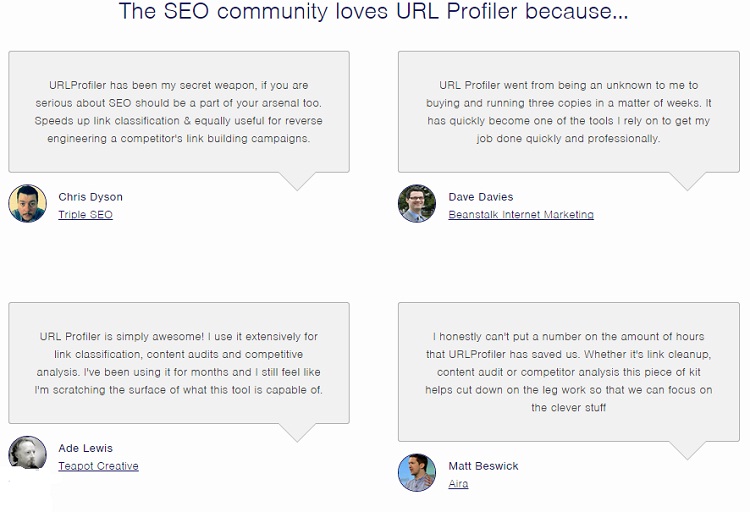Click speech bubble pointer under Matt Beswick quote

click(x=687, y=450)
